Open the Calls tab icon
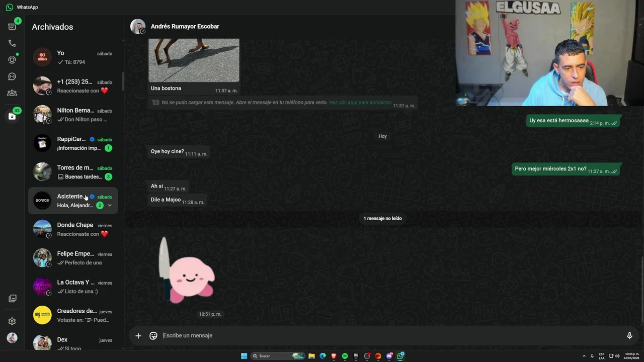The width and height of the screenshot is (644, 362). (12, 43)
